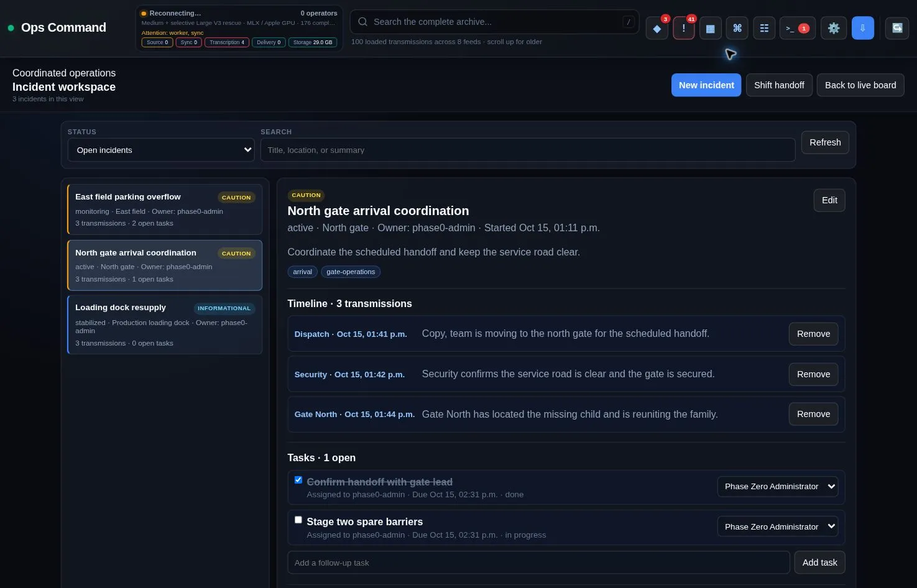Remove the Dispatch 01:41 p.m. transmission
The width and height of the screenshot is (917, 588).
(813, 334)
